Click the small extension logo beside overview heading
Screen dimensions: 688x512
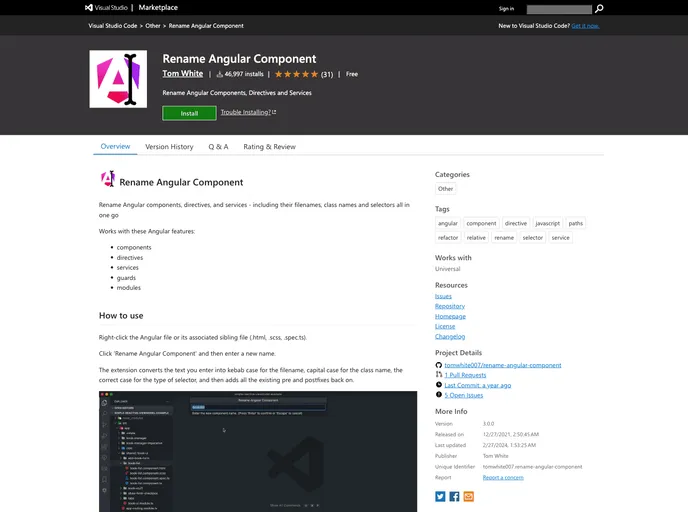(x=108, y=179)
